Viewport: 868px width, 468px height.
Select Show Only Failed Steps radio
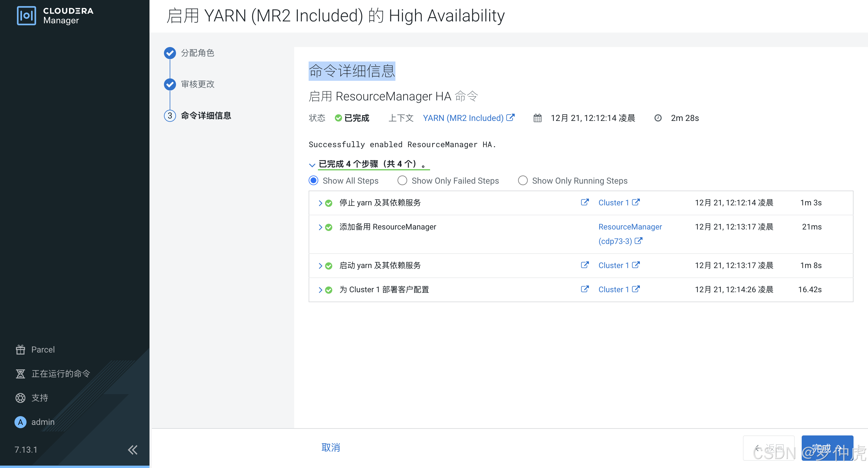tap(402, 181)
